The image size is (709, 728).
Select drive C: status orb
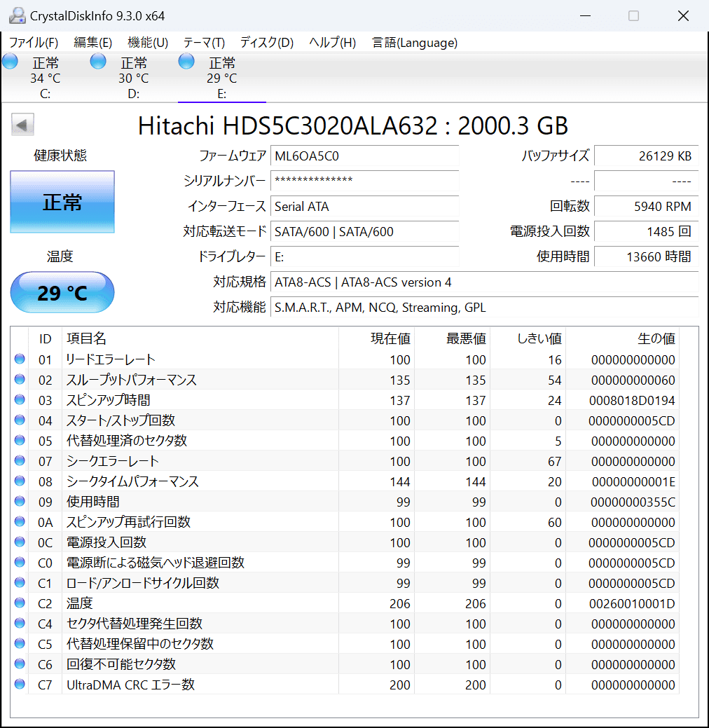[x=11, y=62]
